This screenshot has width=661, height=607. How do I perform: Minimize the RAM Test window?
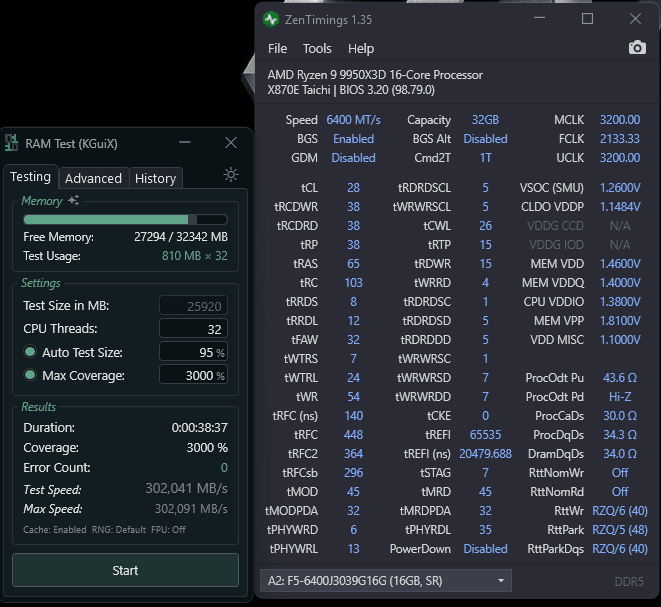185,142
